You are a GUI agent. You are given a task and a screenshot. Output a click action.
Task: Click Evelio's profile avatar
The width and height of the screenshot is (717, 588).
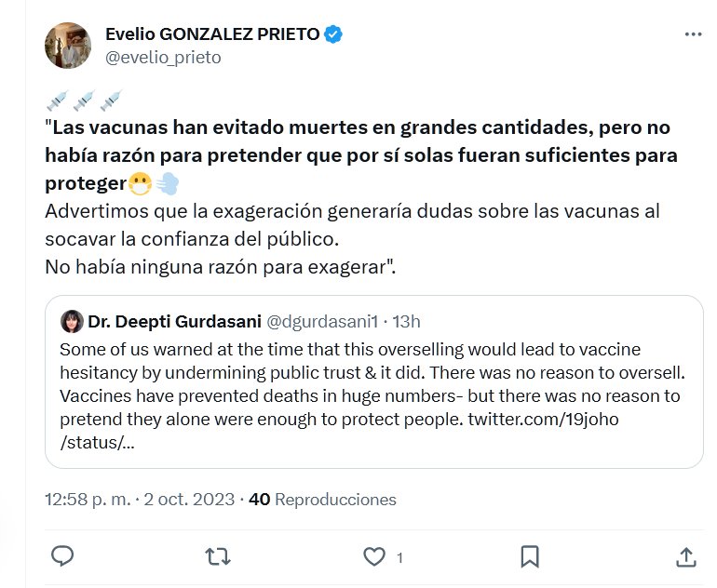[68, 46]
